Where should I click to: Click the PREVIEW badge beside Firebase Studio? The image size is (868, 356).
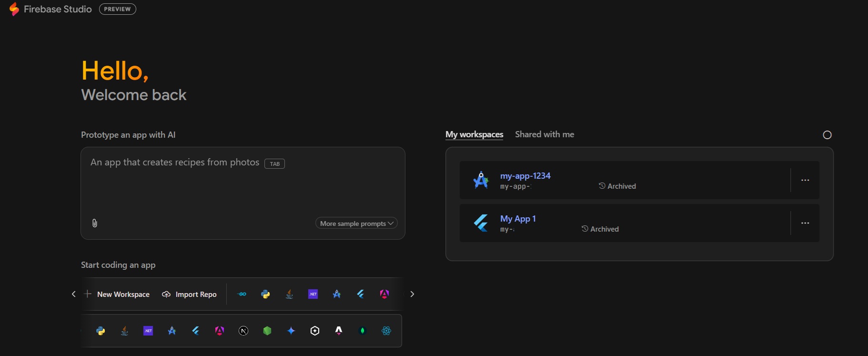(x=117, y=9)
